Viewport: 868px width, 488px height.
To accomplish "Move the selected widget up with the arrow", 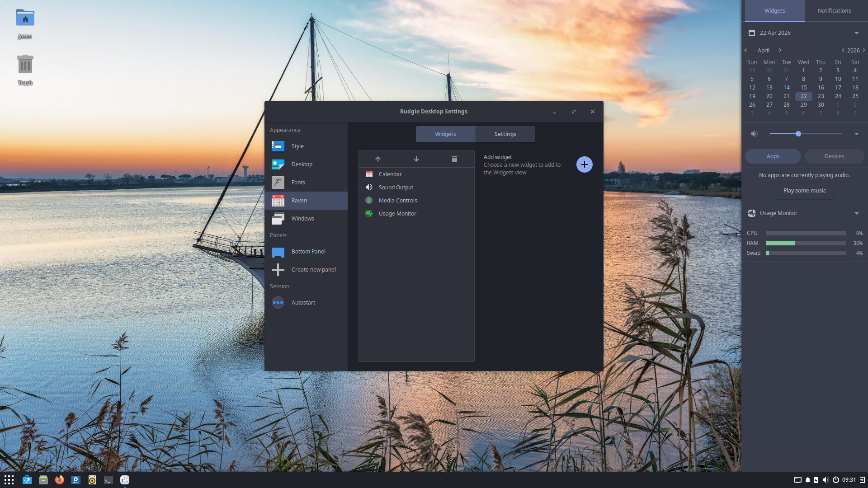I will point(378,159).
